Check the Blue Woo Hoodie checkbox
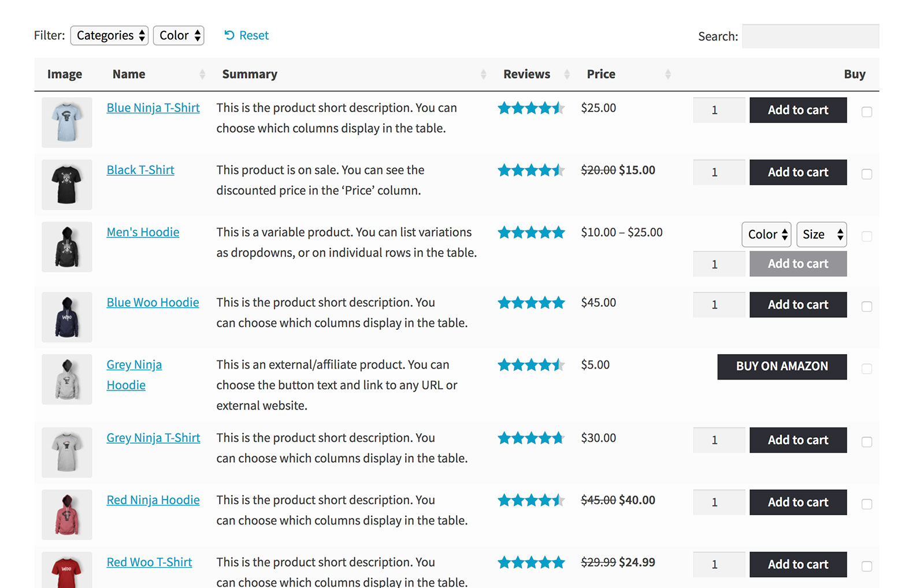The image size is (913, 588). coord(866,307)
